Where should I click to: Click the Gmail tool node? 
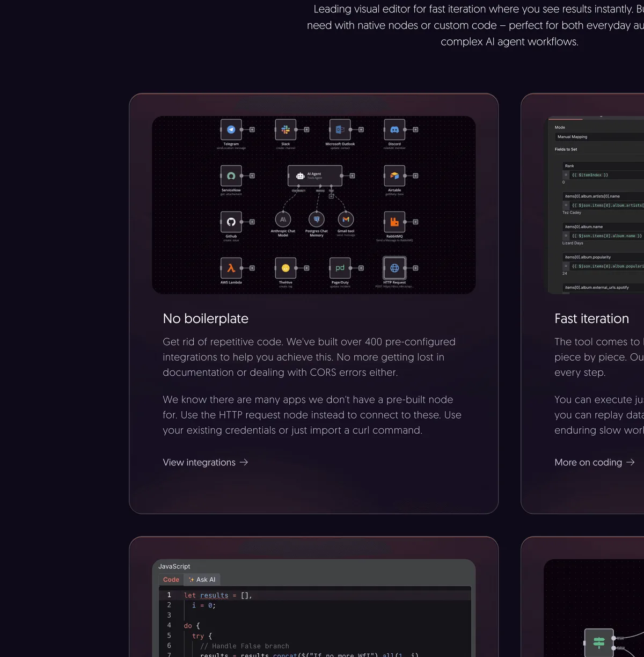click(x=346, y=219)
